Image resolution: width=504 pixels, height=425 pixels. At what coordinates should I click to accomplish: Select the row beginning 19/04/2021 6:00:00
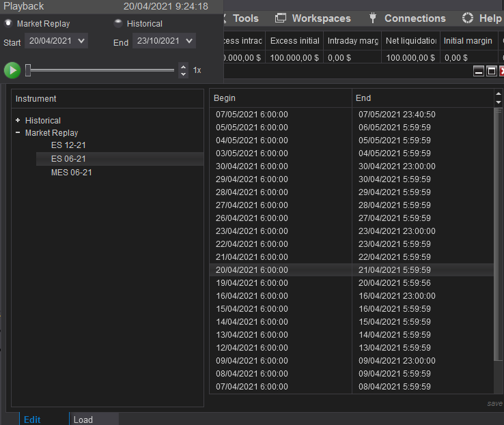[x=351, y=283]
